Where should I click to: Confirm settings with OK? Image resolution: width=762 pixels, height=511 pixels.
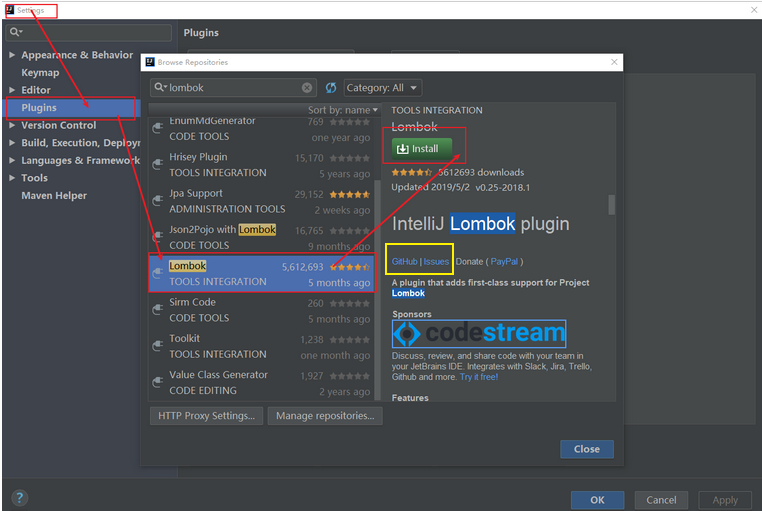pos(597,500)
